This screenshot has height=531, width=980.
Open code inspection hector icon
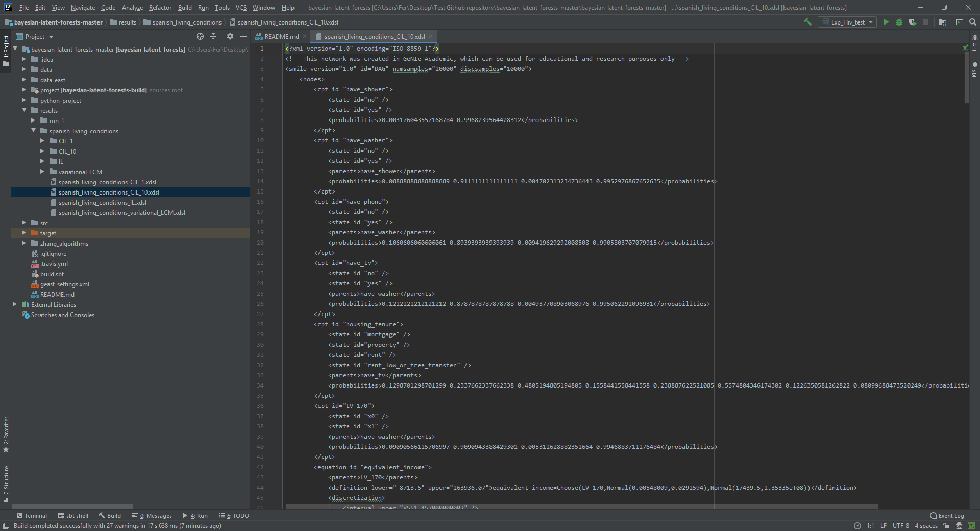[x=959, y=526]
